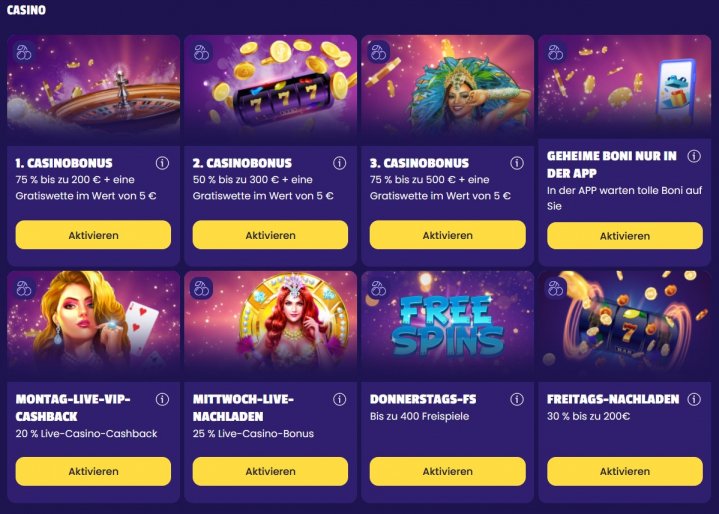Show info for Geheime Boni app offer

694,156
